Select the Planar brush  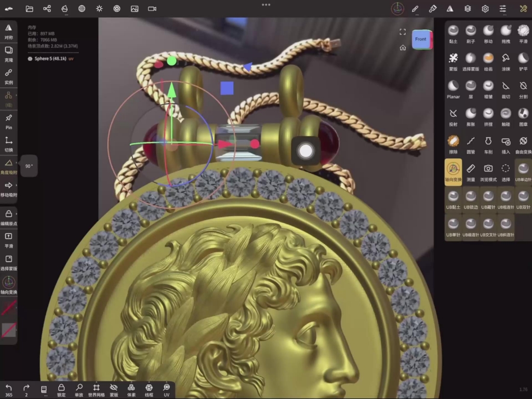[x=453, y=89]
